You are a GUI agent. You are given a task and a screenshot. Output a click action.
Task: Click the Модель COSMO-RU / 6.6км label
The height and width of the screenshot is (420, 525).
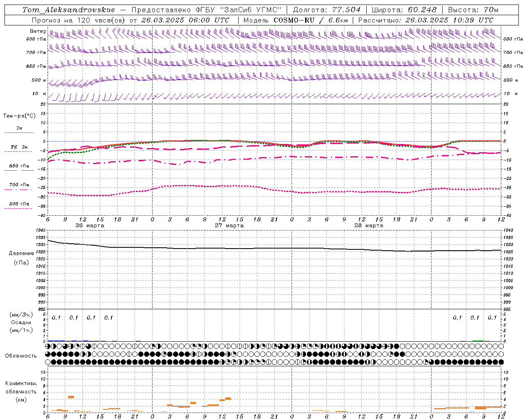(296, 20)
